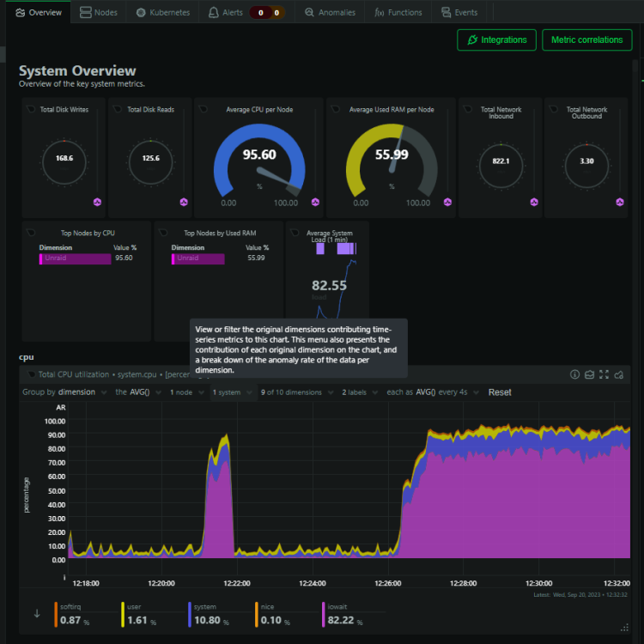Click the red critical alerts count badge
Image resolution: width=644 pixels, height=644 pixels.
(260, 13)
